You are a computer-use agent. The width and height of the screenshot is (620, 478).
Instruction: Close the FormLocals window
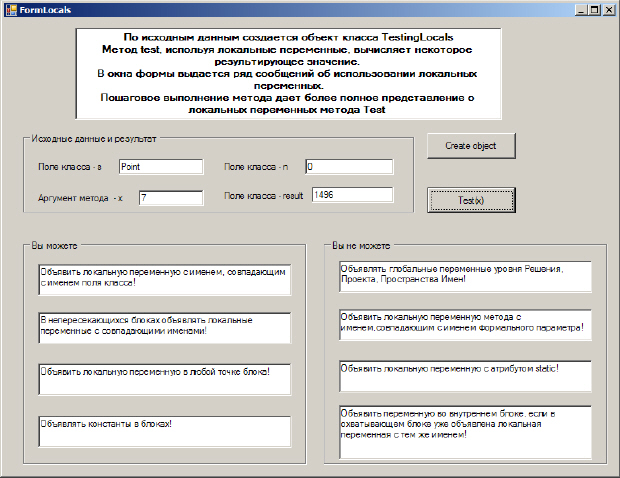tap(608, 10)
